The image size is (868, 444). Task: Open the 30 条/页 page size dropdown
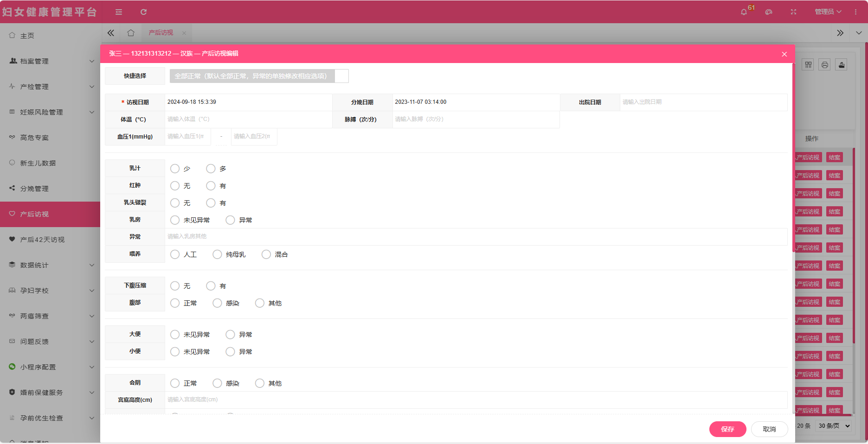pos(834,426)
